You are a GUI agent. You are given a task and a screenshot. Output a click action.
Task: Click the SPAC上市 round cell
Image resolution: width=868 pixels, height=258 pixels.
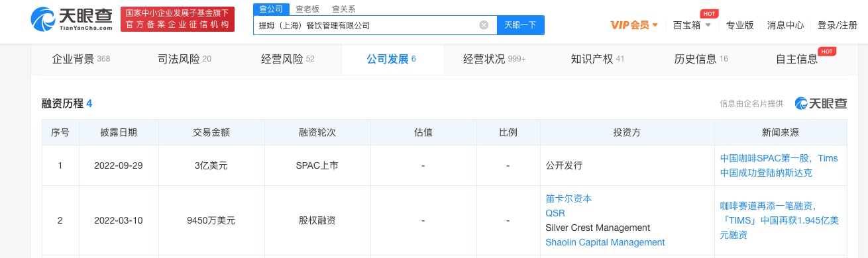pyautogui.click(x=317, y=165)
